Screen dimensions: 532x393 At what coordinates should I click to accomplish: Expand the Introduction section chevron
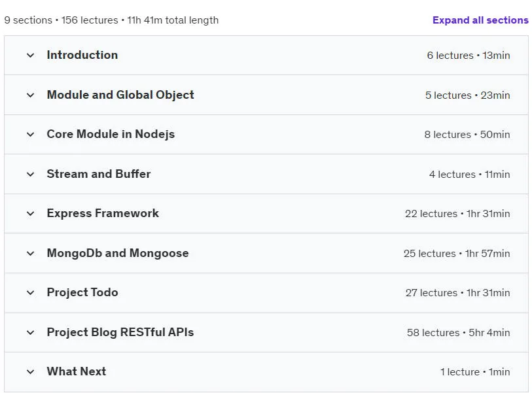[31, 56]
